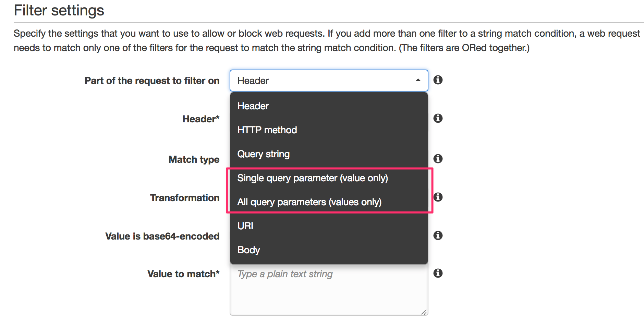Pick Single query parameter (value only)
The height and width of the screenshot is (329, 644).
pos(312,178)
